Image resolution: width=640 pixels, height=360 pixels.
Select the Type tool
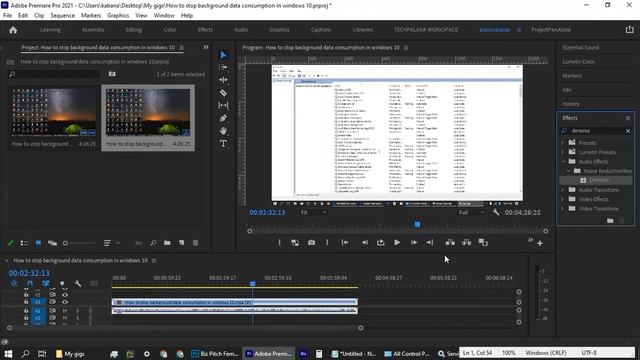pos(223,143)
